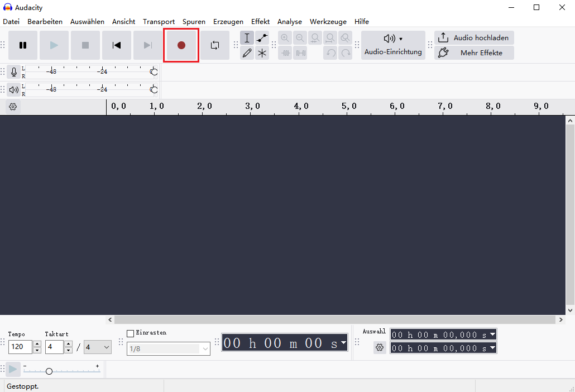The height and width of the screenshot is (392, 575).
Task: Click the Redo arrow icon
Action: click(345, 53)
